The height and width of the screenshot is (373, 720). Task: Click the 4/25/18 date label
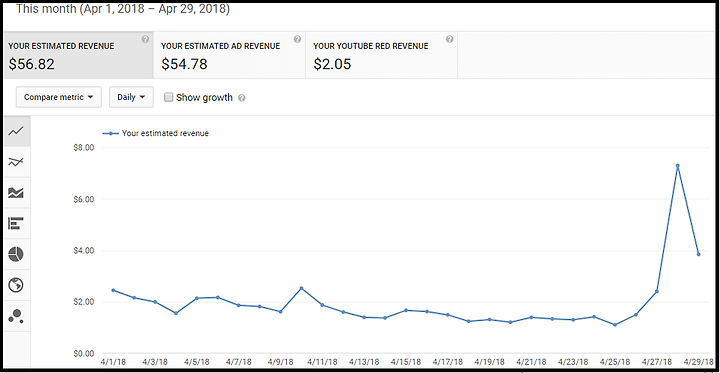tap(615, 362)
